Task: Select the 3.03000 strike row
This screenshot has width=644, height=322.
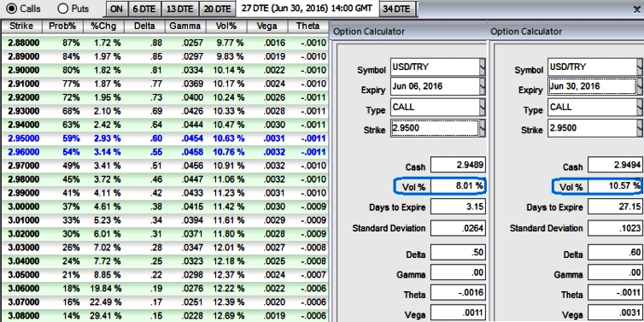Action: pyautogui.click(x=164, y=248)
